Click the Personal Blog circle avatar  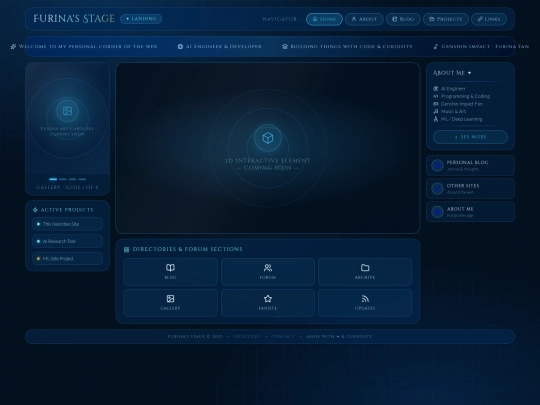tap(437, 165)
